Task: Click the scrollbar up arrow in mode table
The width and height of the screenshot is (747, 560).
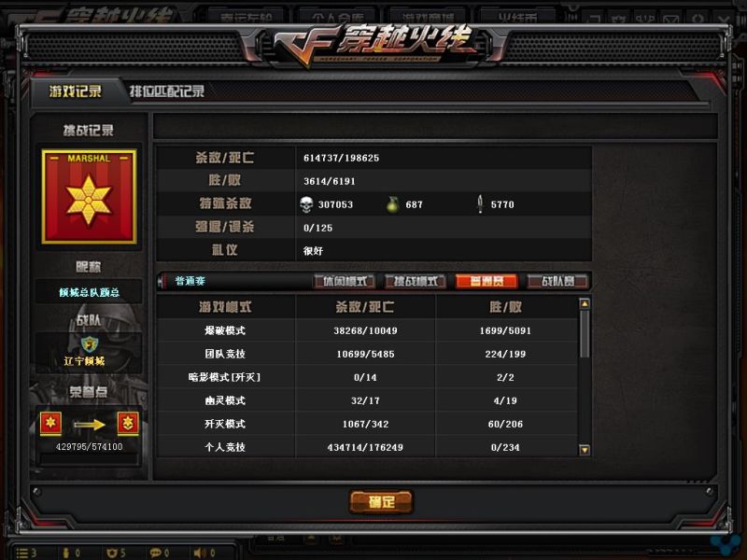Action: (585, 303)
